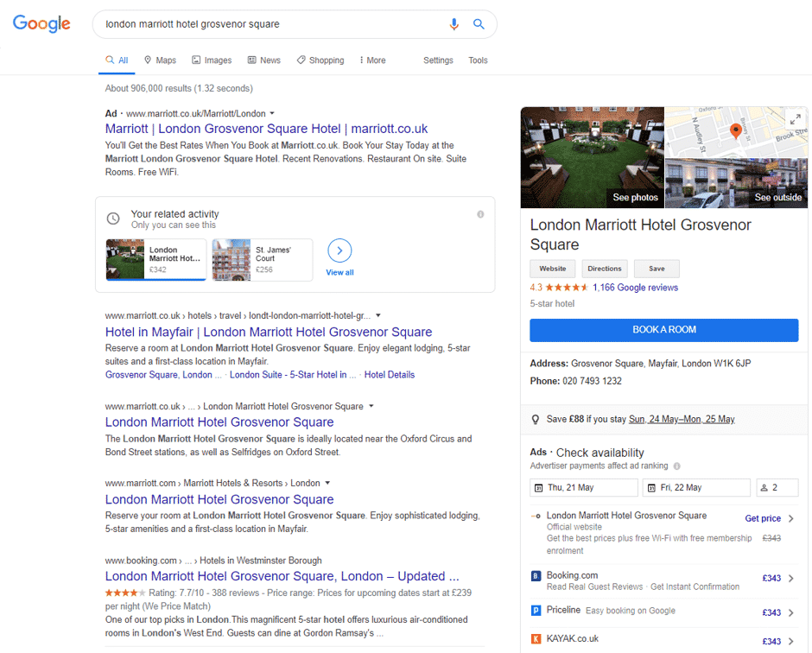Open the Marriott ad headline link
Screen dimensions: 812x653
(266, 129)
